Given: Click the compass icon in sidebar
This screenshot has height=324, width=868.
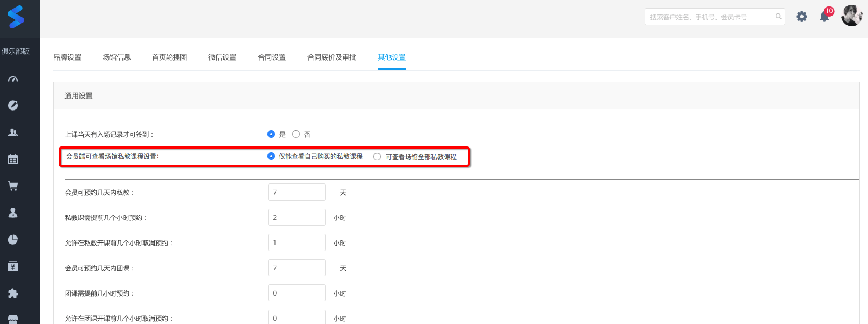Looking at the screenshot, I should (13, 105).
